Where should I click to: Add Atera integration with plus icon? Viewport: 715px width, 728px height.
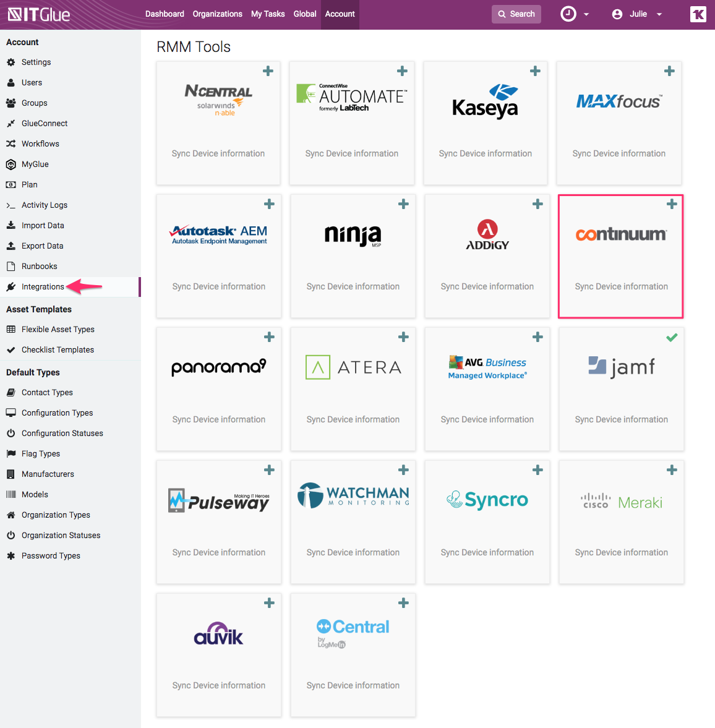(x=403, y=337)
